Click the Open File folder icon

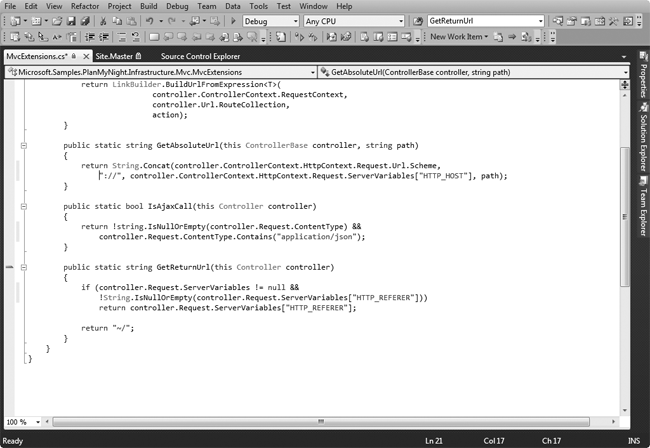(57, 21)
